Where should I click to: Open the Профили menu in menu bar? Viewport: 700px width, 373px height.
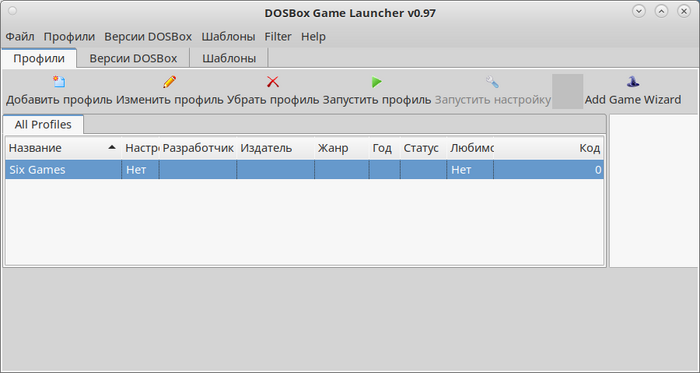click(x=69, y=37)
